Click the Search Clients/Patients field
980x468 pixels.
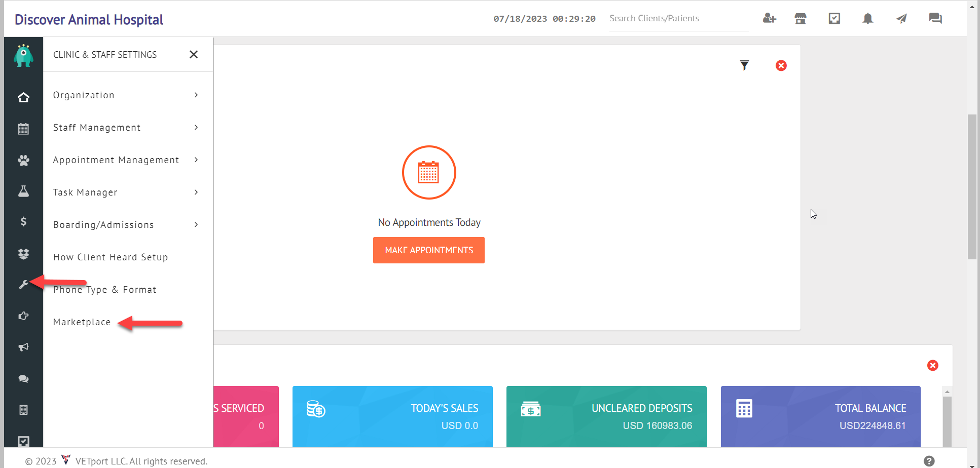tap(679, 19)
